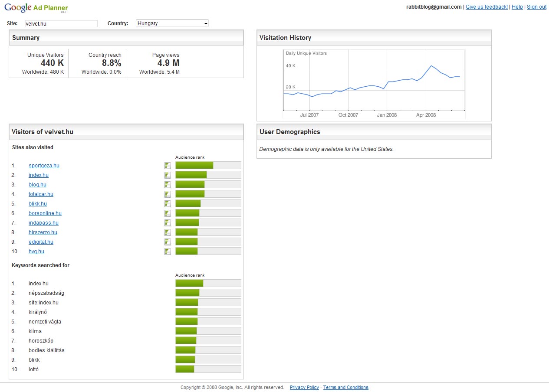Click the Country reach value "8.8%"
The image size is (549, 392).
(112, 63)
